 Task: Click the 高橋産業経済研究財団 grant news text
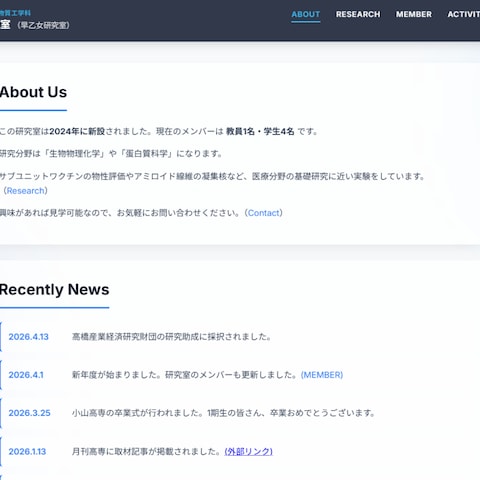(x=172, y=337)
